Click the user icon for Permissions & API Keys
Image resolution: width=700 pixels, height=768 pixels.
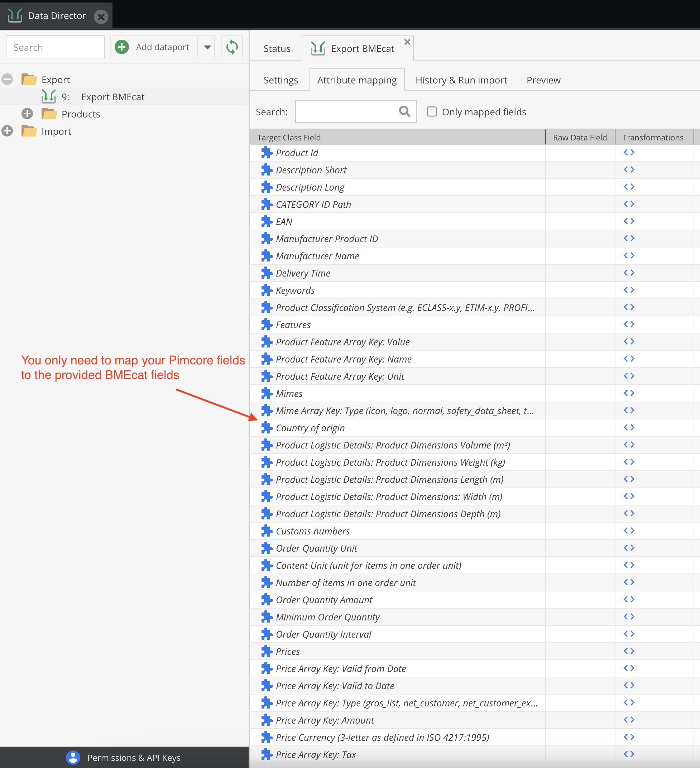[73, 757]
